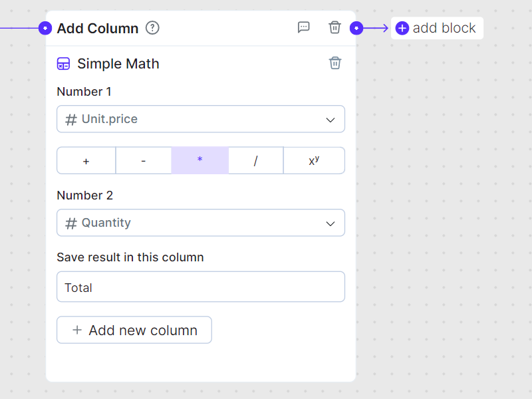Click the hashtag icon in the Quantity field
This screenshot has width=532, height=399.
[70, 223]
